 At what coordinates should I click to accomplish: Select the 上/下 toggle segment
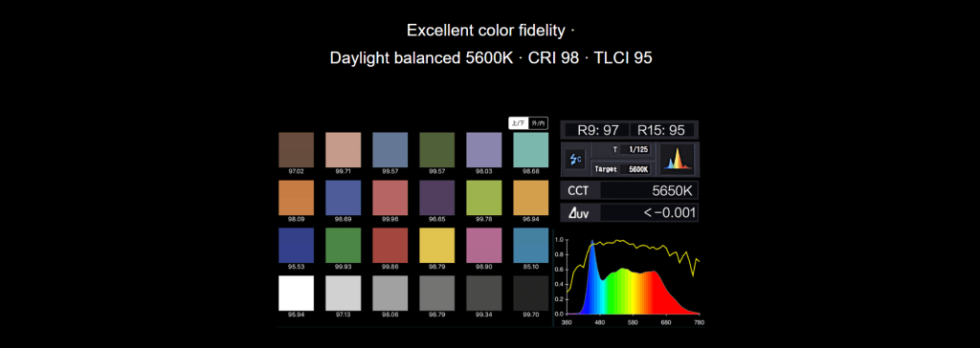tap(518, 123)
